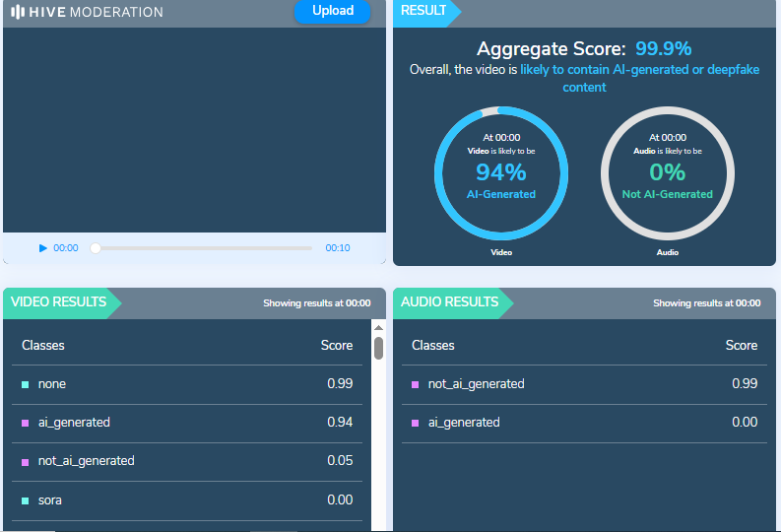Click the video seek slider handle
This screenshot has height=532, width=781.
[96, 248]
